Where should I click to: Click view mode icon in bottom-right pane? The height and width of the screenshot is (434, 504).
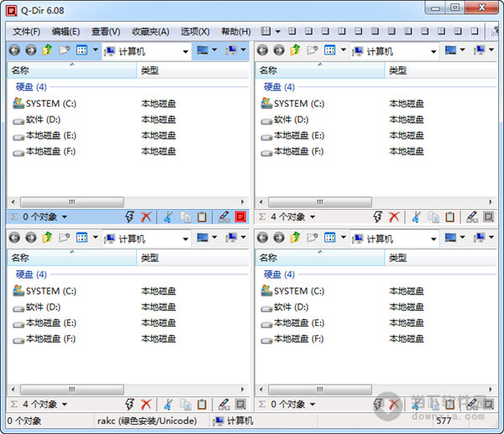click(x=330, y=238)
